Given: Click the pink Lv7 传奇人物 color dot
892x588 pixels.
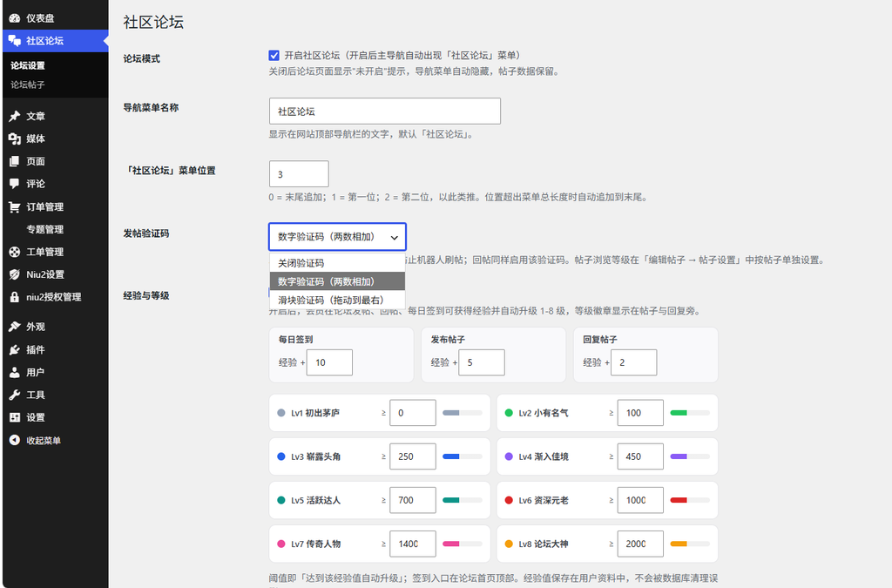Looking at the screenshot, I should point(281,544).
